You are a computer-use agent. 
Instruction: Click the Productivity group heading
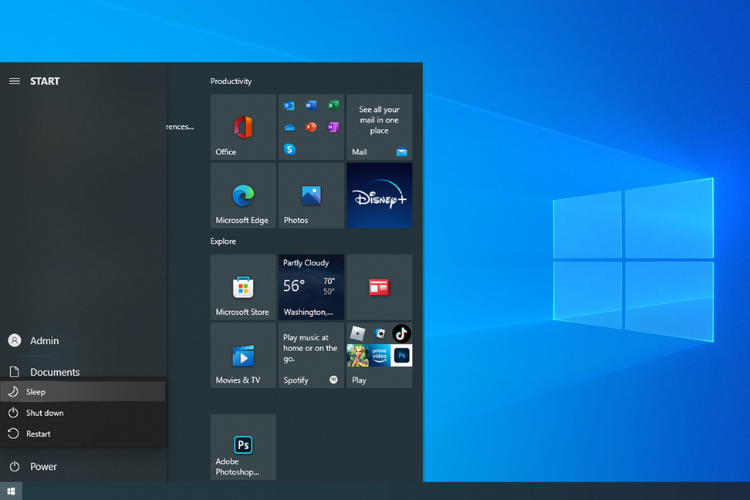[x=231, y=81]
